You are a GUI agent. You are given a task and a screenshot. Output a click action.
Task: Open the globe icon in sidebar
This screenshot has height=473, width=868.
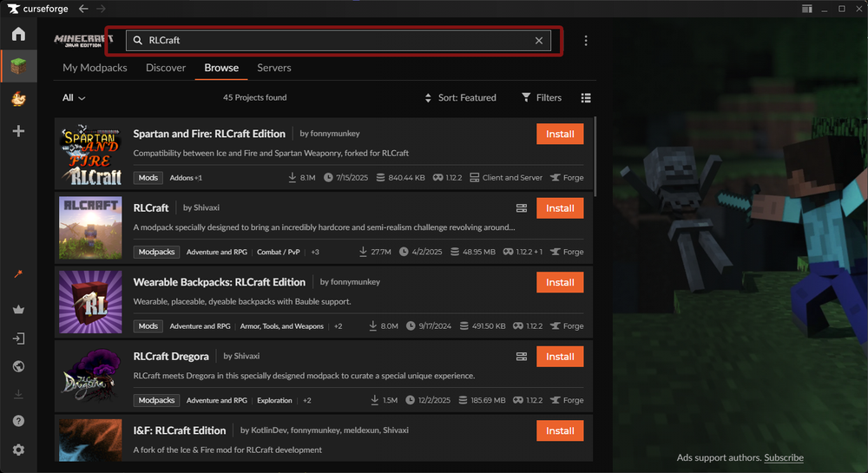(18, 366)
